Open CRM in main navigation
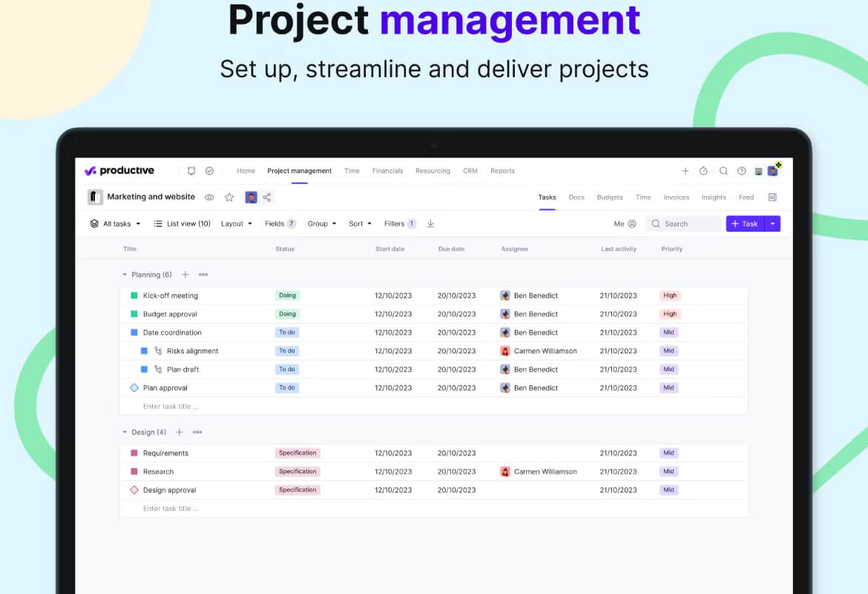The image size is (868, 594). (470, 171)
